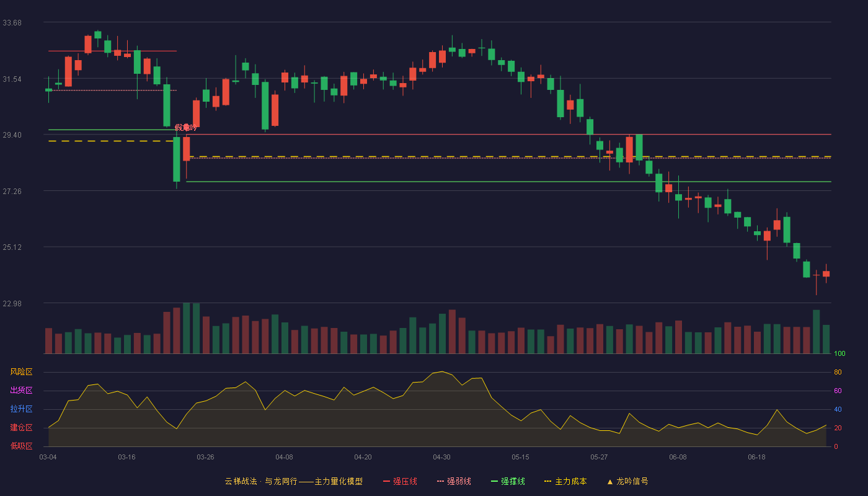Click the 03-04 date axis label
The width and height of the screenshot is (868, 496).
48,457
